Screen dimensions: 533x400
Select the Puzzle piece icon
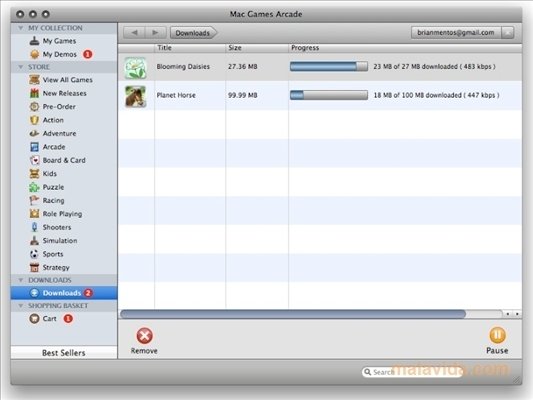click(x=34, y=187)
